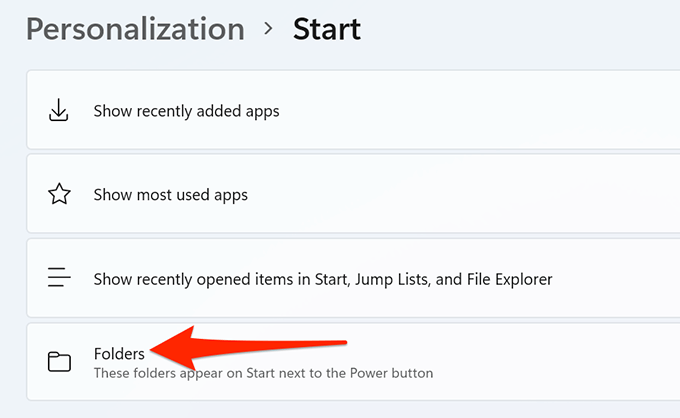Click the breadcrumb chevron after Personalization

pyautogui.click(x=268, y=29)
